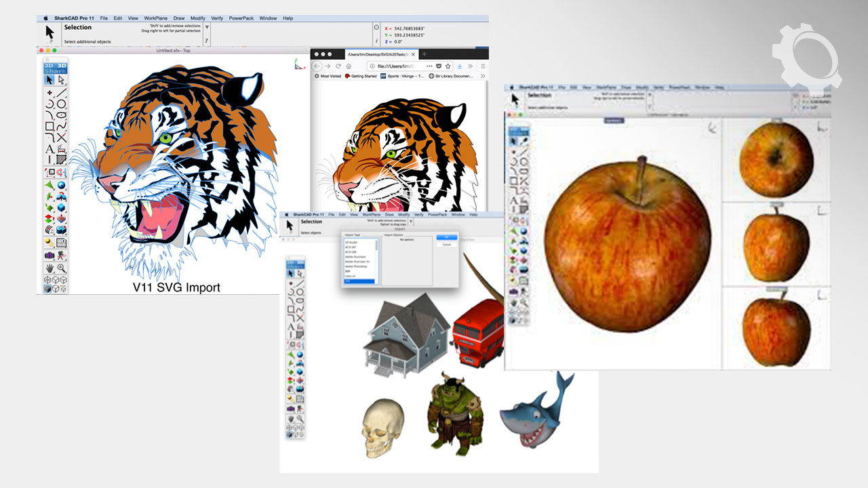Click OK in the Import dialog

[x=446, y=237]
